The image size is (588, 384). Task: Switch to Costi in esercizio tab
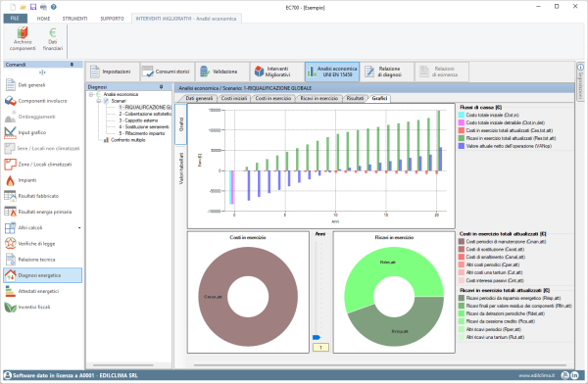[x=273, y=98]
